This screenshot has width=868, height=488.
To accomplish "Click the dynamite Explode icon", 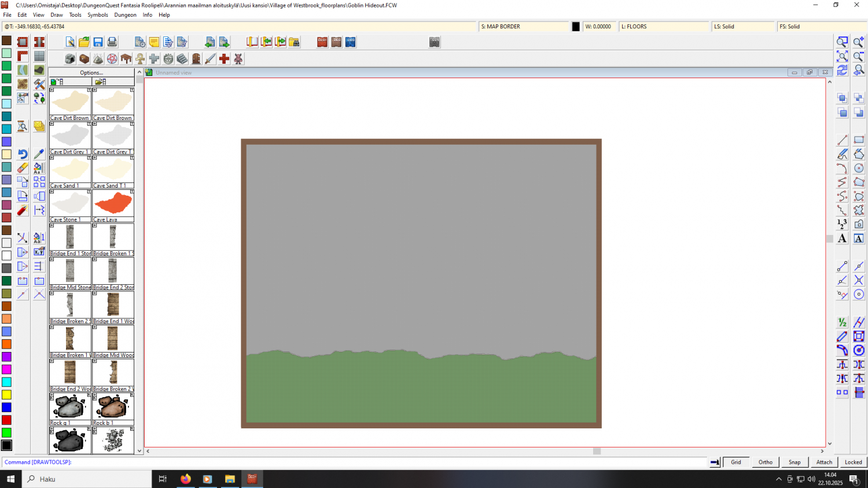I will [x=23, y=210].
